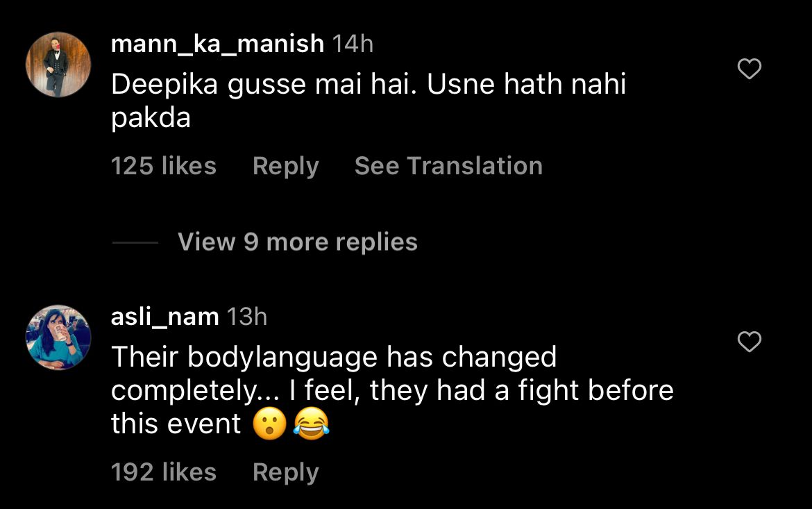Image resolution: width=812 pixels, height=509 pixels.
Task: Click the 14h timestamp
Action: tap(353, 44)
